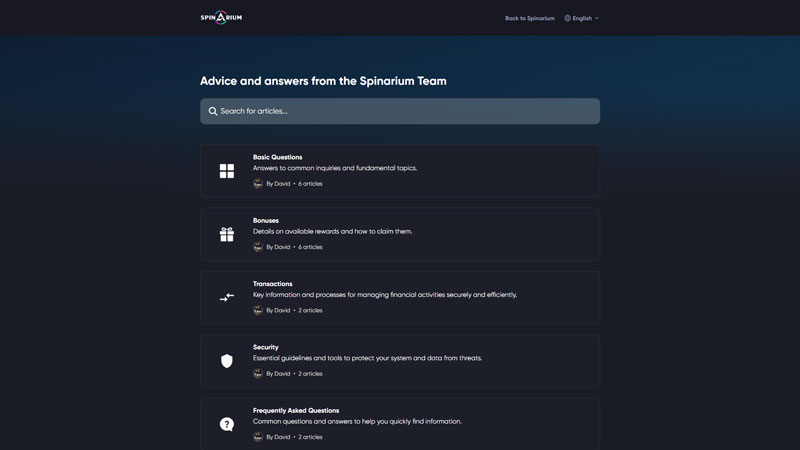This screenshot has height=450, width=800.
Task: Click the 'Key information and processes' description text
Action: pyautogui.click(x=385, y=294)
